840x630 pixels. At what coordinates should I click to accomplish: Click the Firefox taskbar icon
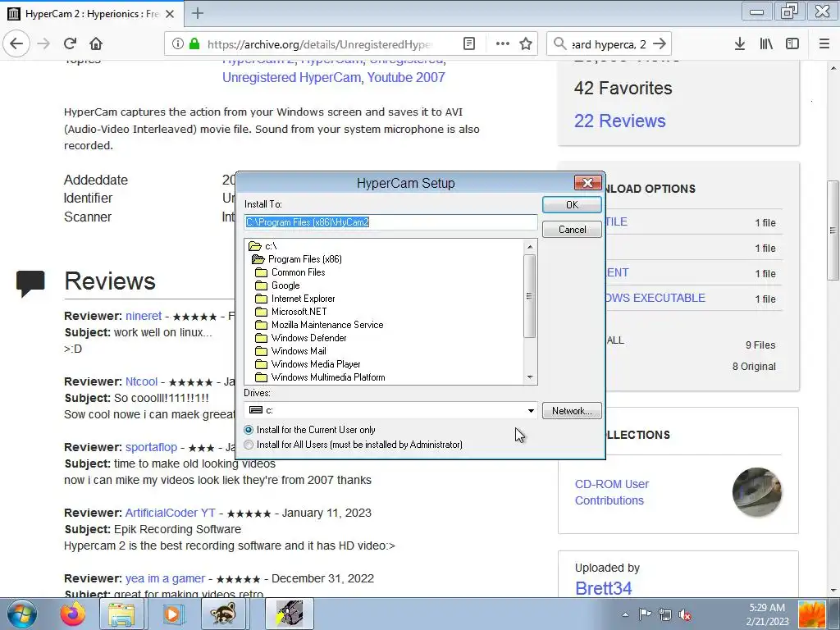73,614
